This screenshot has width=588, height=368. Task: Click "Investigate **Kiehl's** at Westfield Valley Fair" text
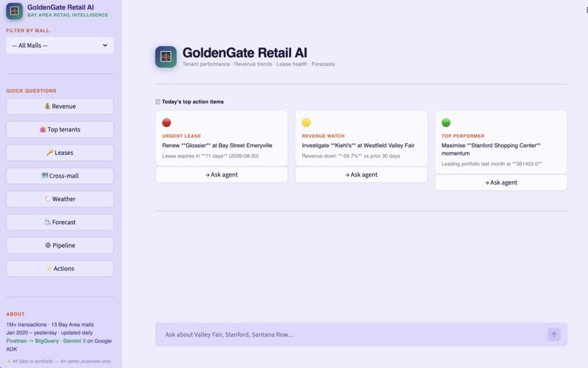point(358,145)
